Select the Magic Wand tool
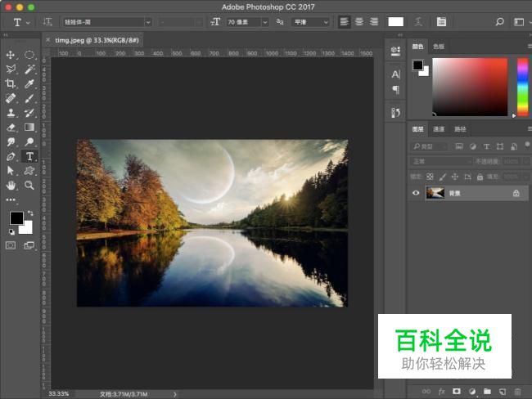The height and width of the screenshot is (399, 532). click(29, 69)
